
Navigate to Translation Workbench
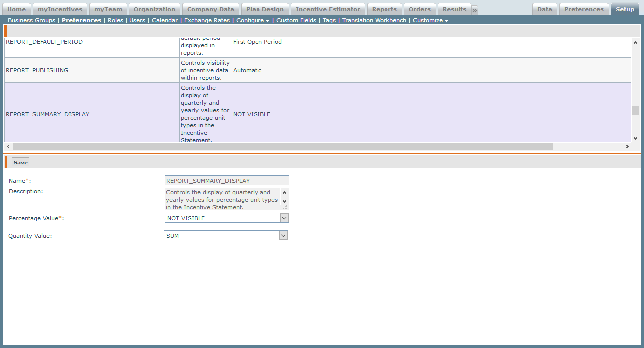[x=374, y=20]
